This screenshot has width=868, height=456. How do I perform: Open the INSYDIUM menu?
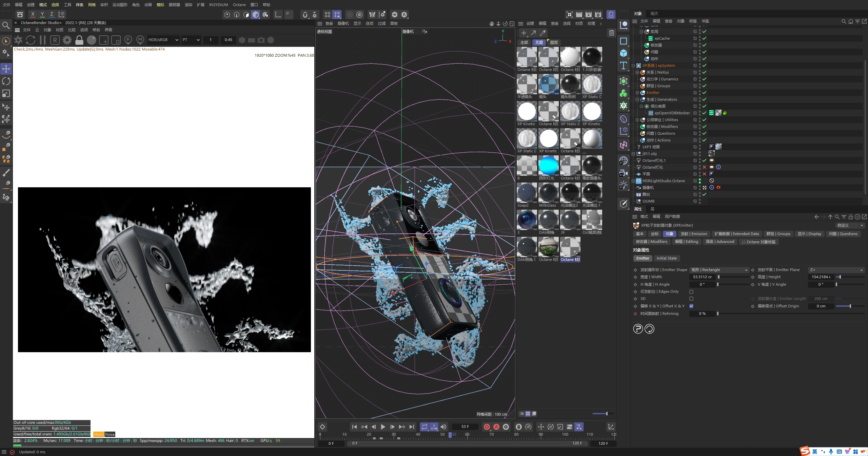pyautogui.click(x=218, y=5)
